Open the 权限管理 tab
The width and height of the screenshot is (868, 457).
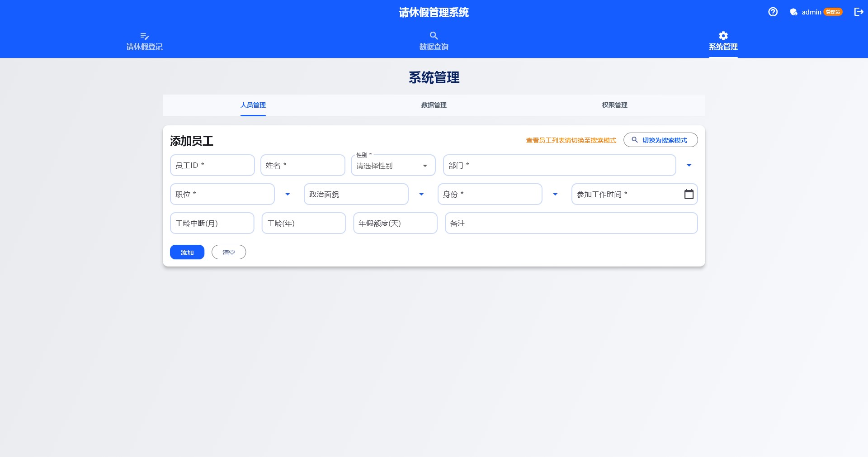click(614, 105)
